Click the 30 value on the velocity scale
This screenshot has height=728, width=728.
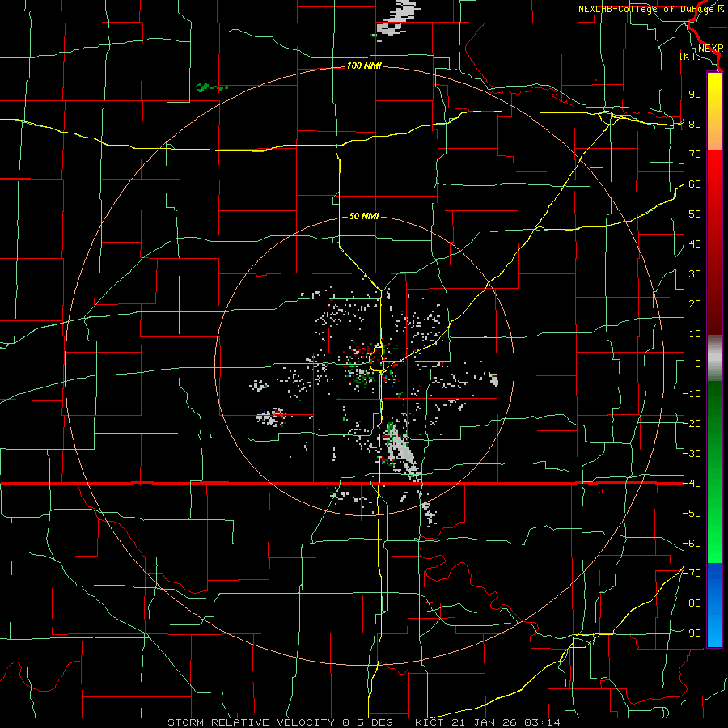coord(695,274)
